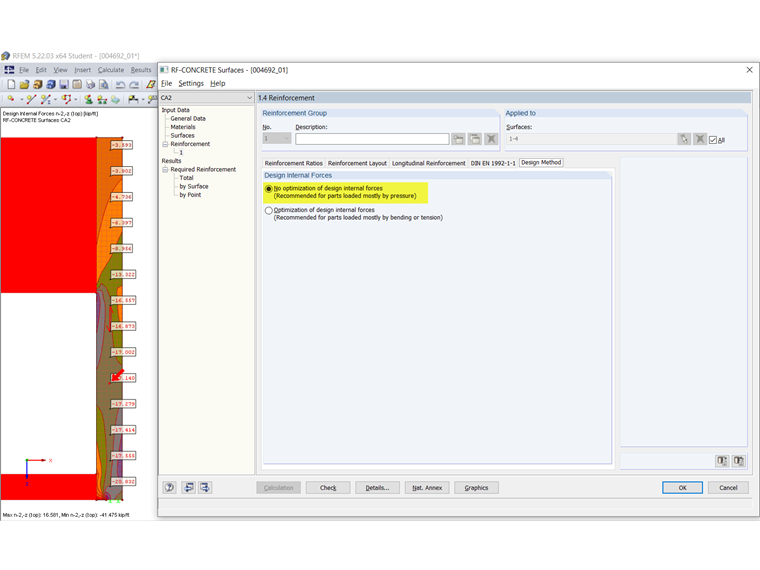Go to previous module window arrow icon
The height and width of the screenshot is (570, 760).
[x=189, y=487]
